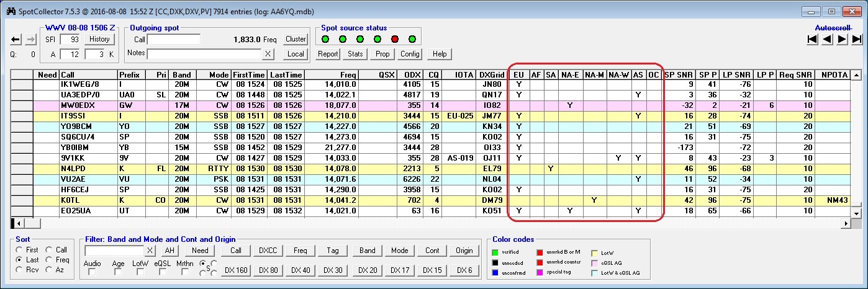Enable the Audio checkbox
This screenshot has height=289, width=868.
(92, 272)
